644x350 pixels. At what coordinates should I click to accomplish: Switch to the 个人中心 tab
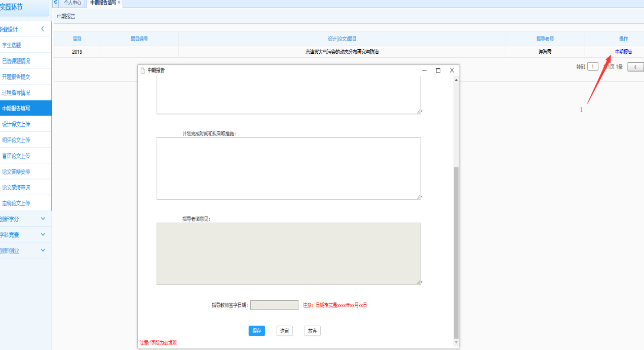(72, 3)
